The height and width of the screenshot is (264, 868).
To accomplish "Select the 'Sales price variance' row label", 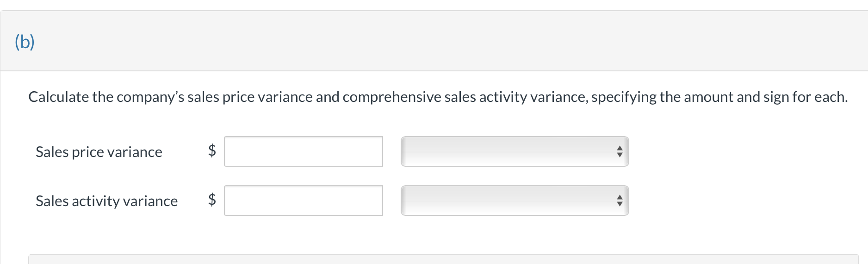I will 99,152.
